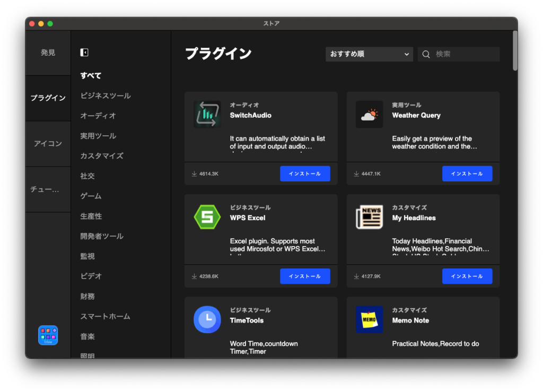Screen dimensions: 543x392
Task: Click the 検索 search input field
Action: pos(461,54)
